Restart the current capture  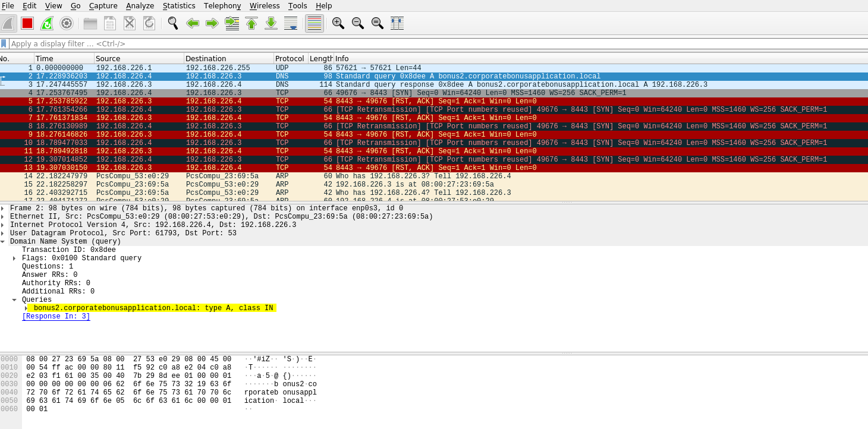click(x=47, y=23)
